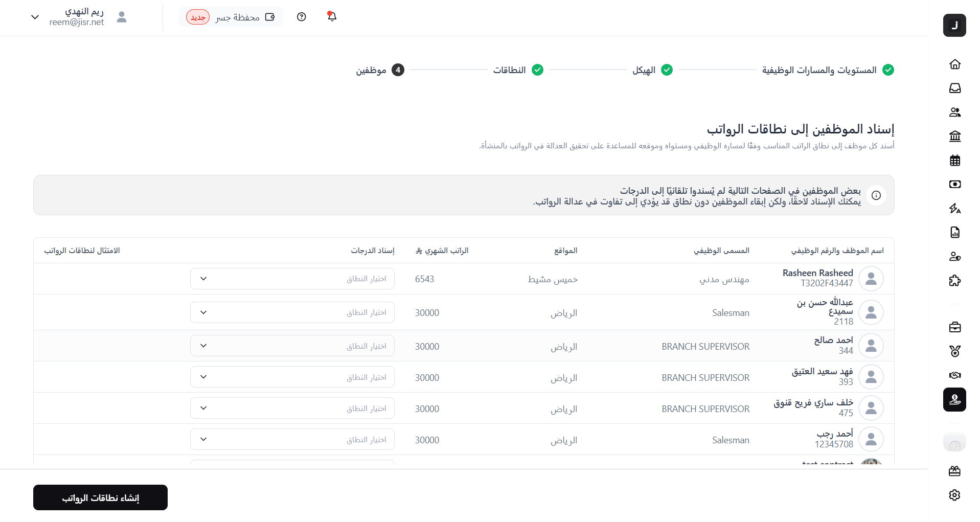The image size is (980, 522).
Task: Click the bank building sidebar icon
Action: (954, 137)
